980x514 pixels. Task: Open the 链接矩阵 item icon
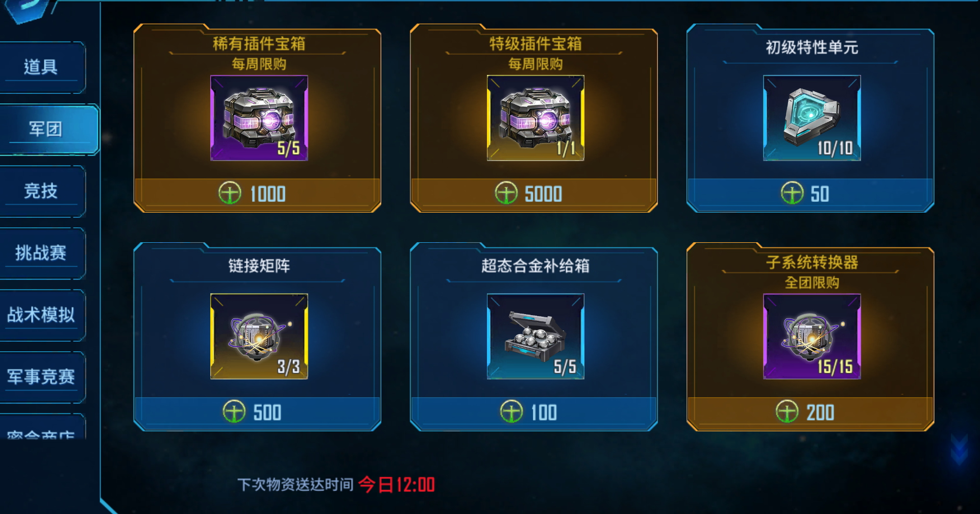259,337
